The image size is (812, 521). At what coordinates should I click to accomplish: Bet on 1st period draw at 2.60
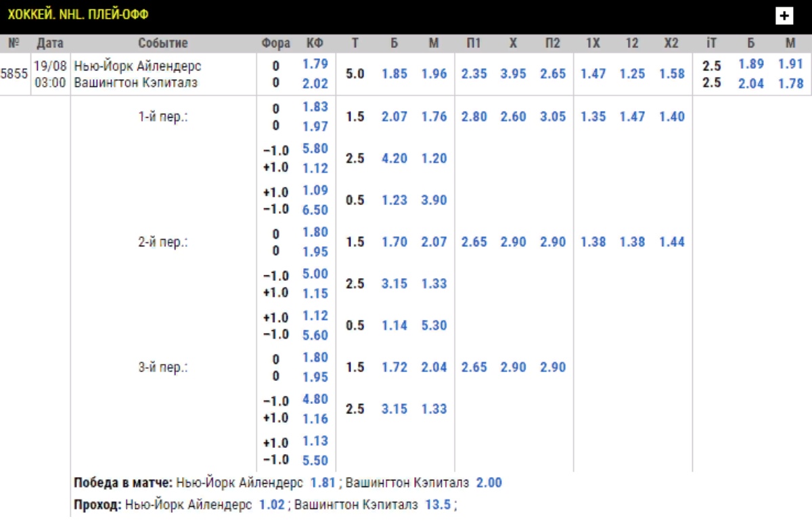point(513,116)
